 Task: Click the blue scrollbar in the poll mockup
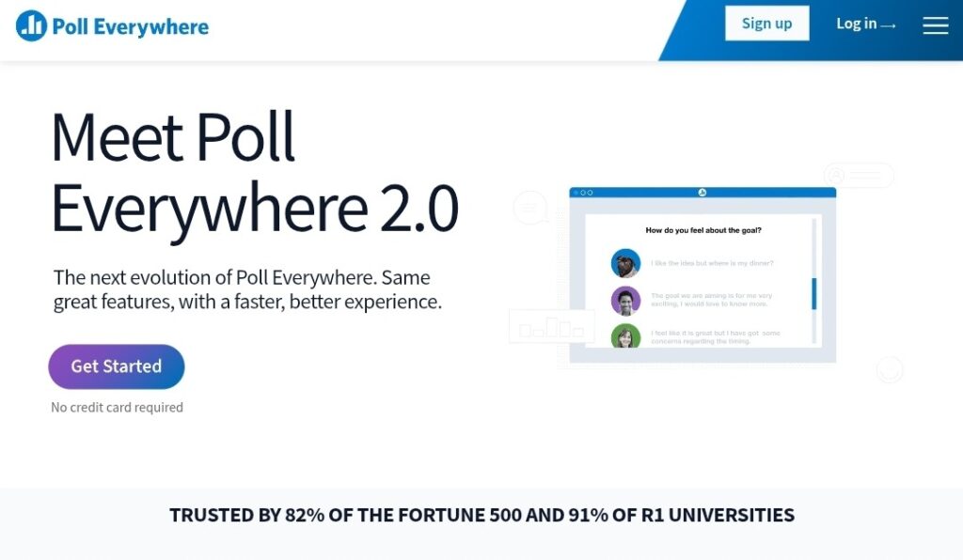point(813,293)
